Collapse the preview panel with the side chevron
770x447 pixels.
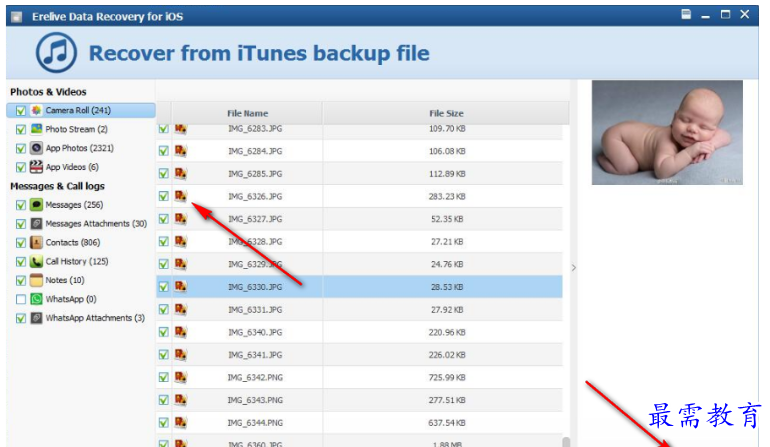574,268
